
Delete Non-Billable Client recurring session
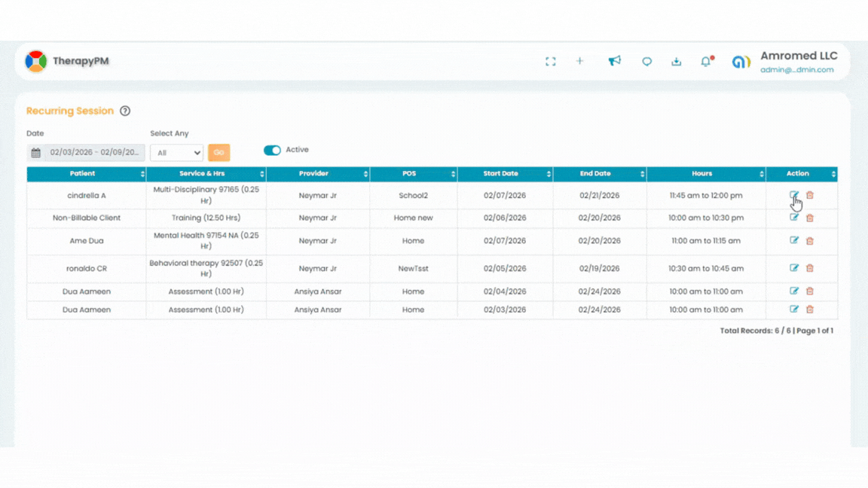point(810,218)
